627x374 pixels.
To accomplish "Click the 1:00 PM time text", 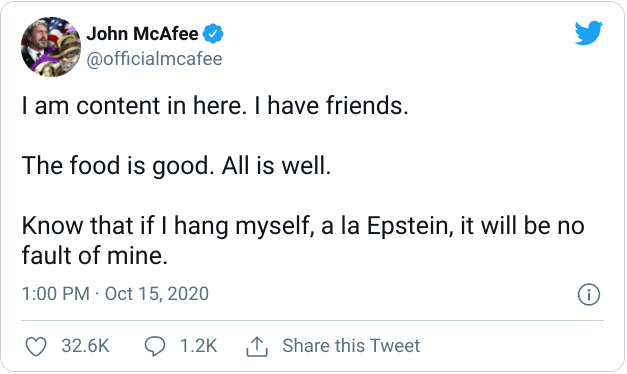I will 56,294.
